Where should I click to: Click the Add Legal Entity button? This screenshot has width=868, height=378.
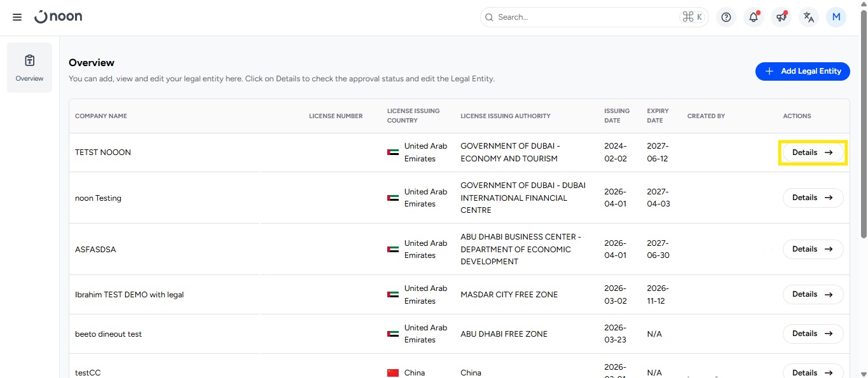tap(803, 71)
